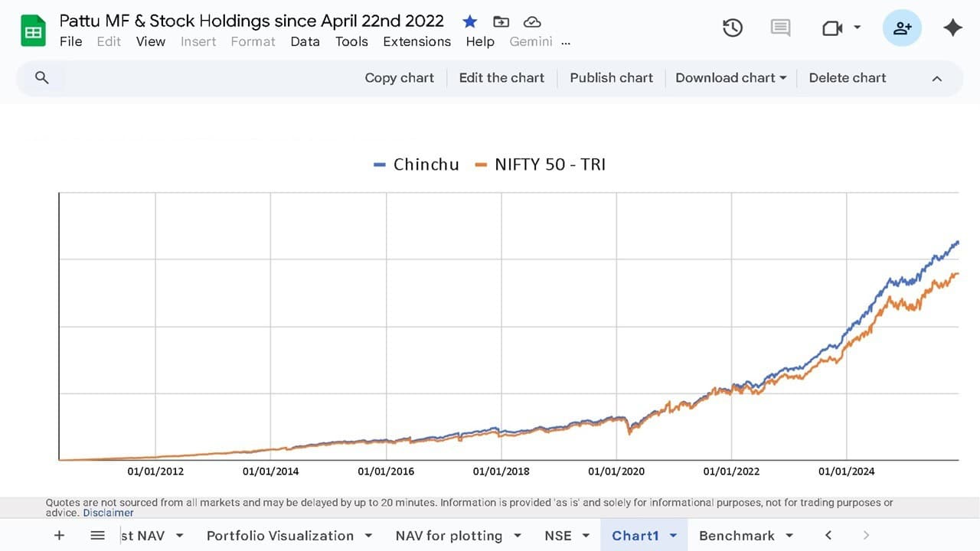Open the Google Sheets home icon
The height and width of the screenshot is (551, 980).
tap(33, 31)
